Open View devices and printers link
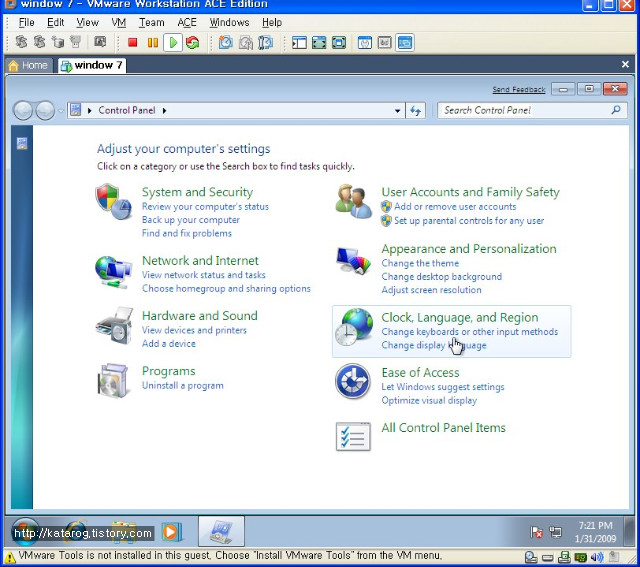 (194, 330)
